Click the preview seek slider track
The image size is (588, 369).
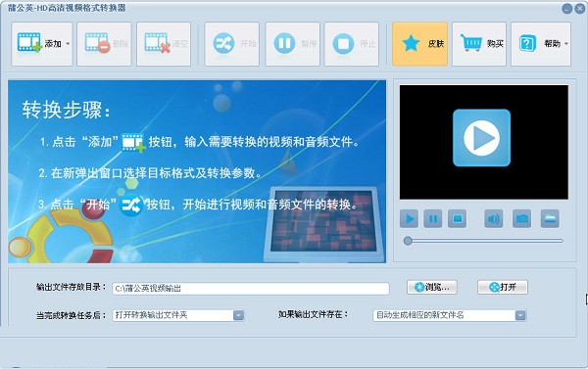(484, 241)
